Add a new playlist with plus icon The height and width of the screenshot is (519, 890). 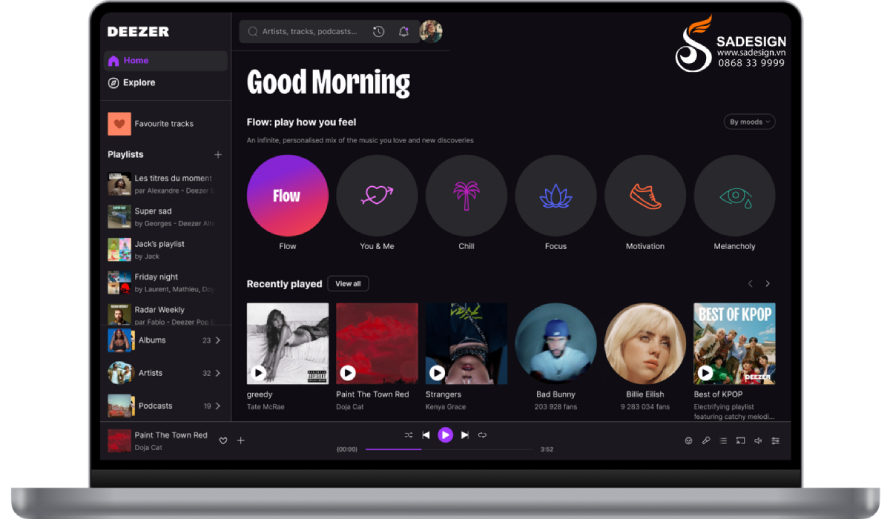tap(218, 154)
